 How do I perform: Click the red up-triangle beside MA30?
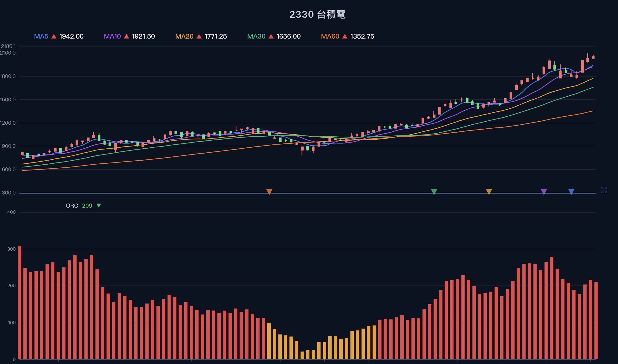[271, 36]
